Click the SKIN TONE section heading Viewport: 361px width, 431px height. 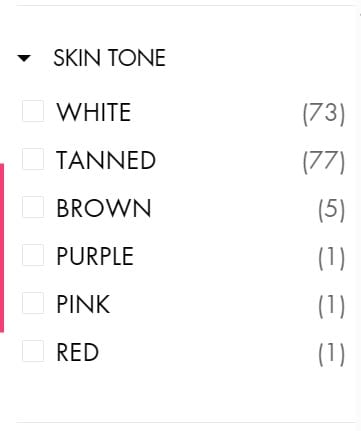click(x=109, y=58)
